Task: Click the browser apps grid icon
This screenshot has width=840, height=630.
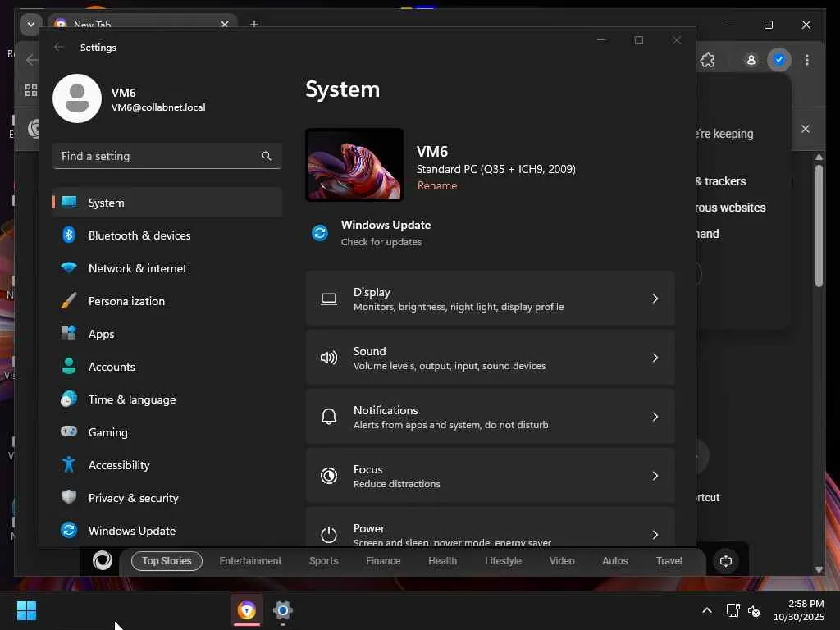Action: click(x=31, y=90)
